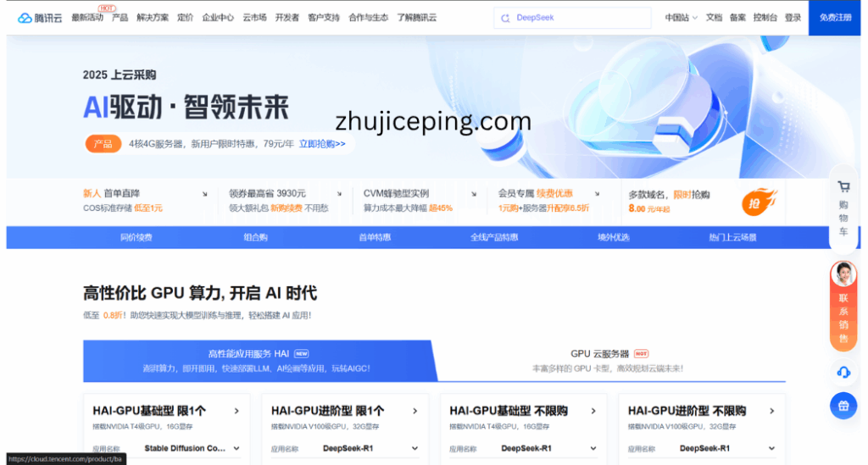Open HAI-GPU进阶型 限1个 card arrow
Image resolution: width=868 pixels, height=465 pixels.
[415, 411]
